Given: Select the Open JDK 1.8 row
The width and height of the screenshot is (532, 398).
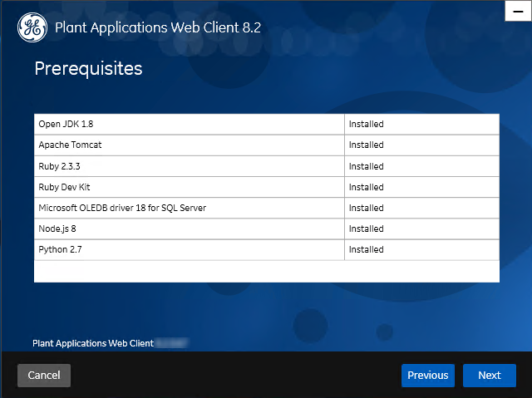Looking at the screenshot, I should coord(267,124).
